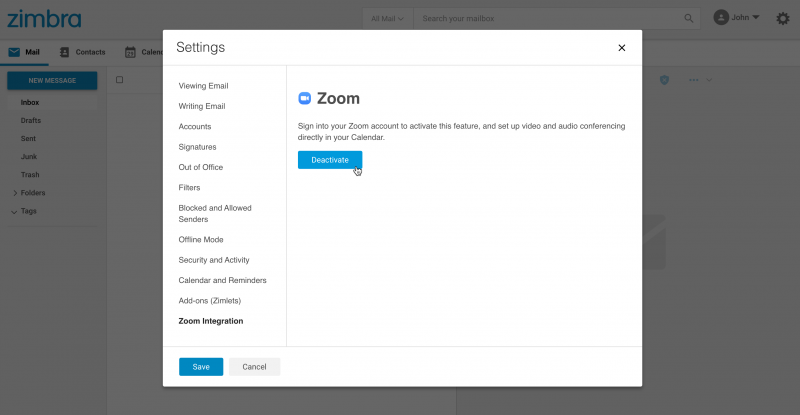Click the Zoom camera logo icon
The height and width of the screenshot is (415, 800).
305,98
